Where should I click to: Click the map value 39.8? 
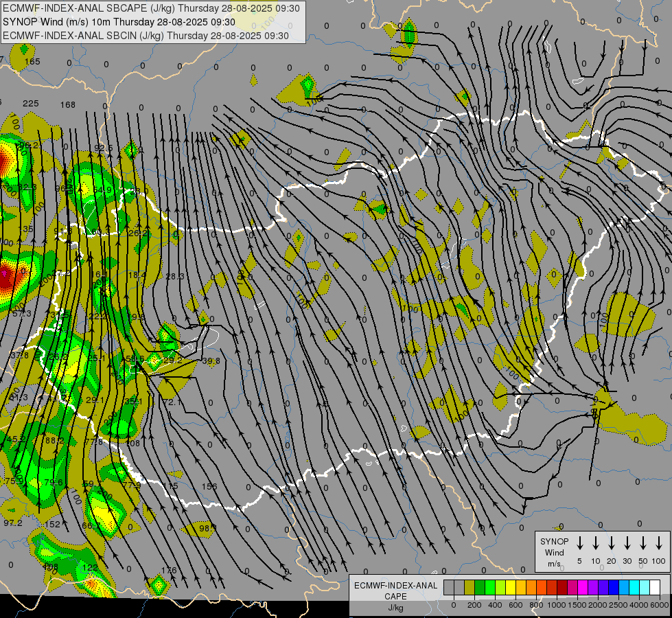click(211, 361)
